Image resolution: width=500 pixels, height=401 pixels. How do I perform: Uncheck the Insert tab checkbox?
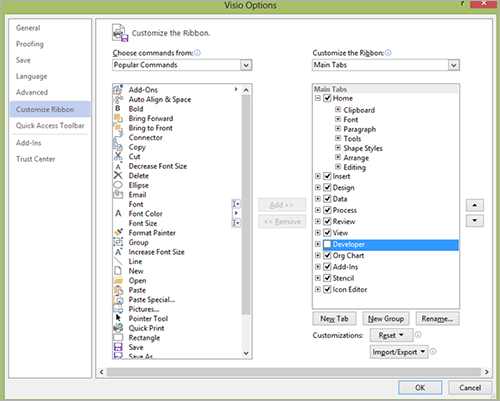[327, 176]
